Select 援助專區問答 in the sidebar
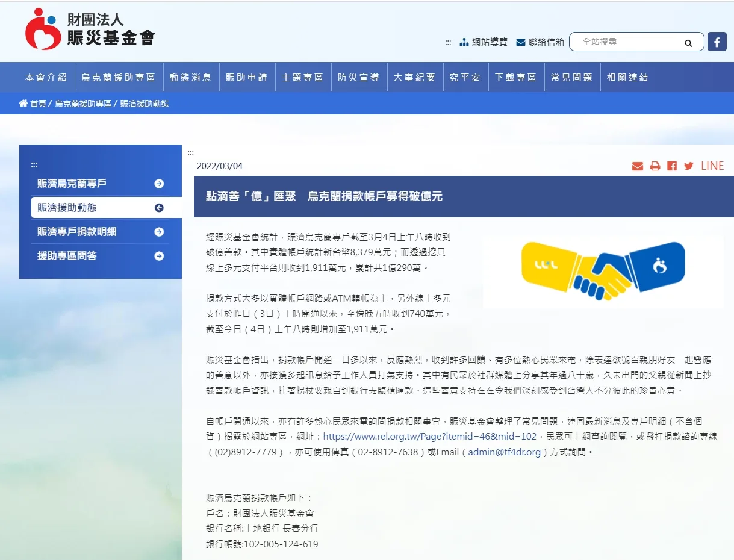 point(101,256)
